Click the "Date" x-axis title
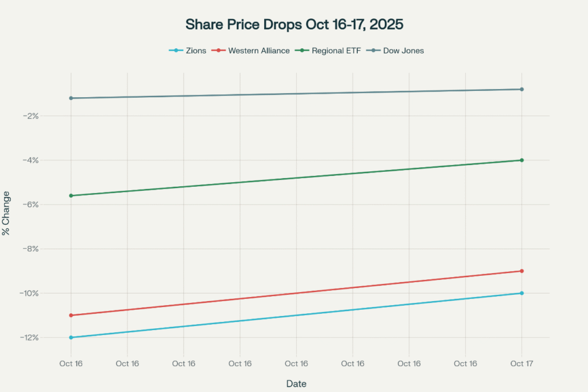Image resolution: width=588 pixels, height=392 pixels. [296, 383]
